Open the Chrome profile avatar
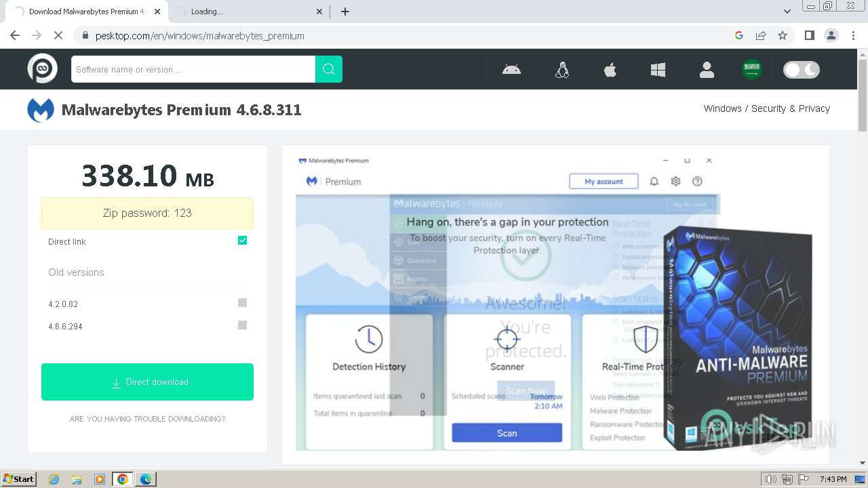868x488 pixels. point(831,35)
